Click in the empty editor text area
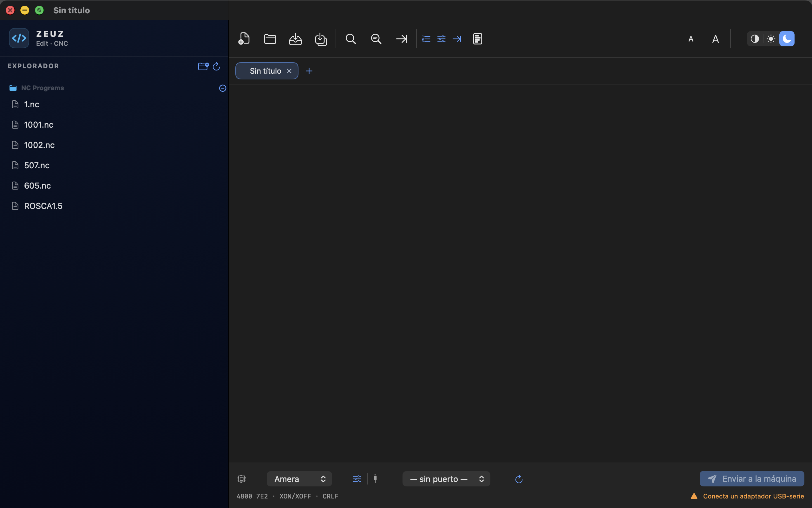Image resolution: width=812 pixels, height=508 pixels. [x=520, y=273]
